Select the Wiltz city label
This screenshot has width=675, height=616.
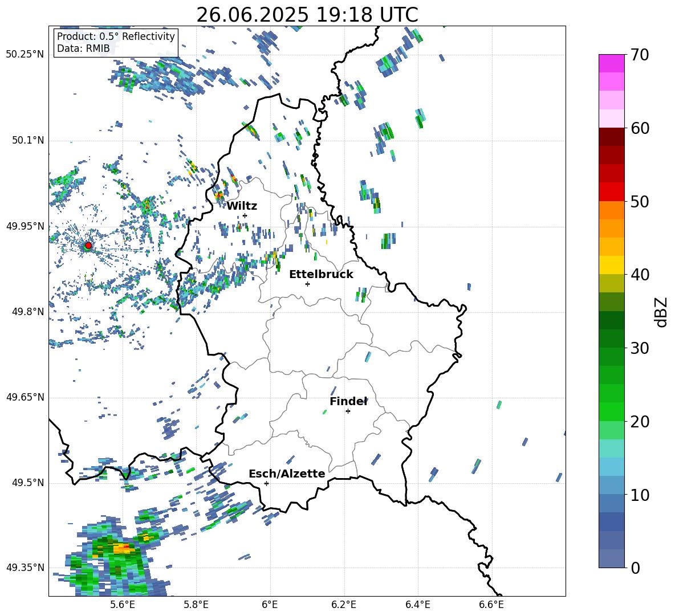[242, 206]
